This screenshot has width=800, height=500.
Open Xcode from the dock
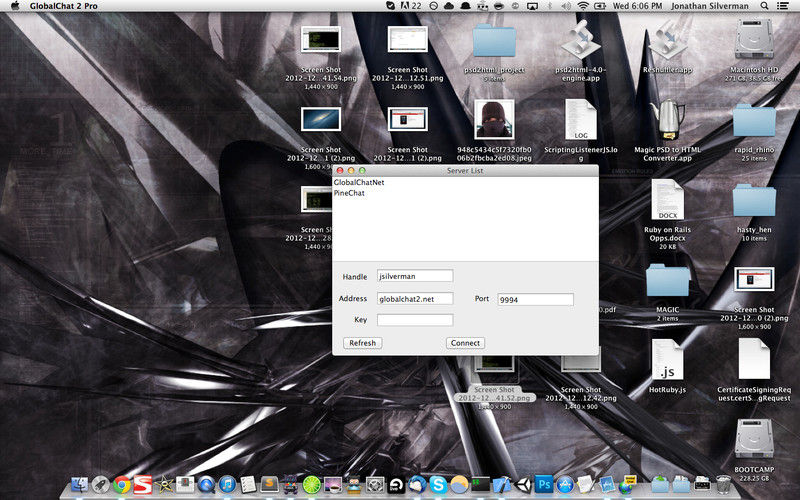[502, 485]
